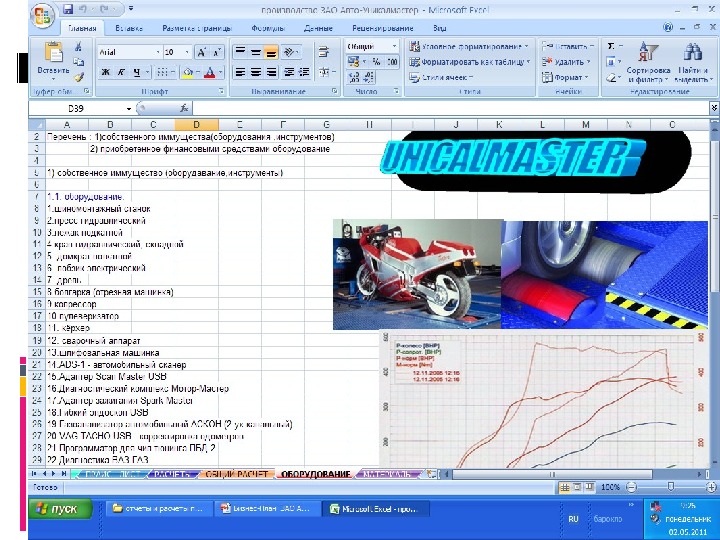Center text horizontally in cell
The height and width of the screenshot is (540, 720).
255,72
